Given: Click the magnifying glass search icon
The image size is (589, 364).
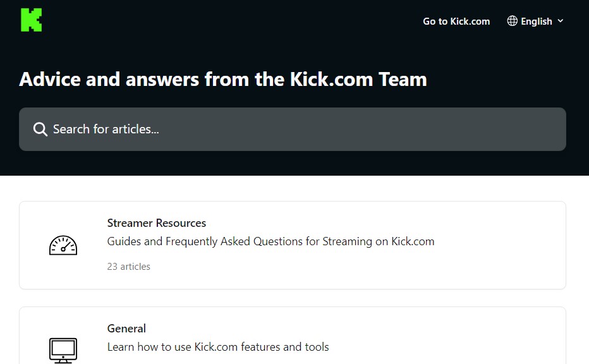Looking at the screenshot, I should 40,130.
